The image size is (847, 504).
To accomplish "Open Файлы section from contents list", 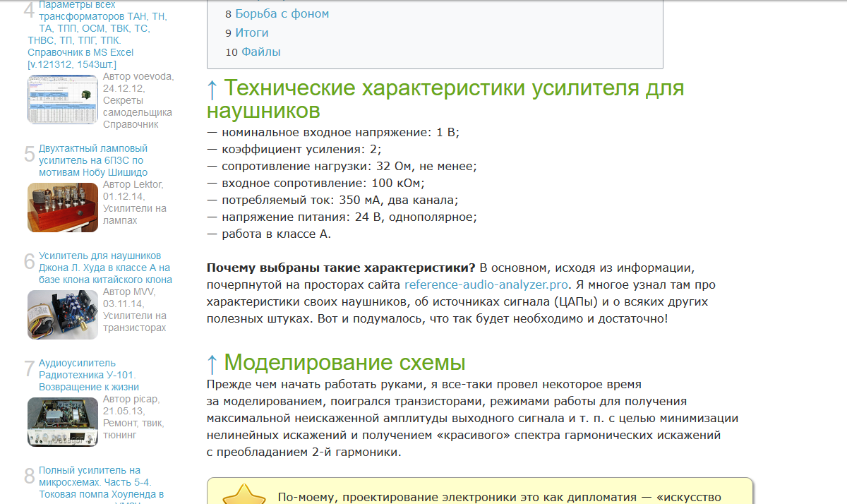I will click(260, 52).
